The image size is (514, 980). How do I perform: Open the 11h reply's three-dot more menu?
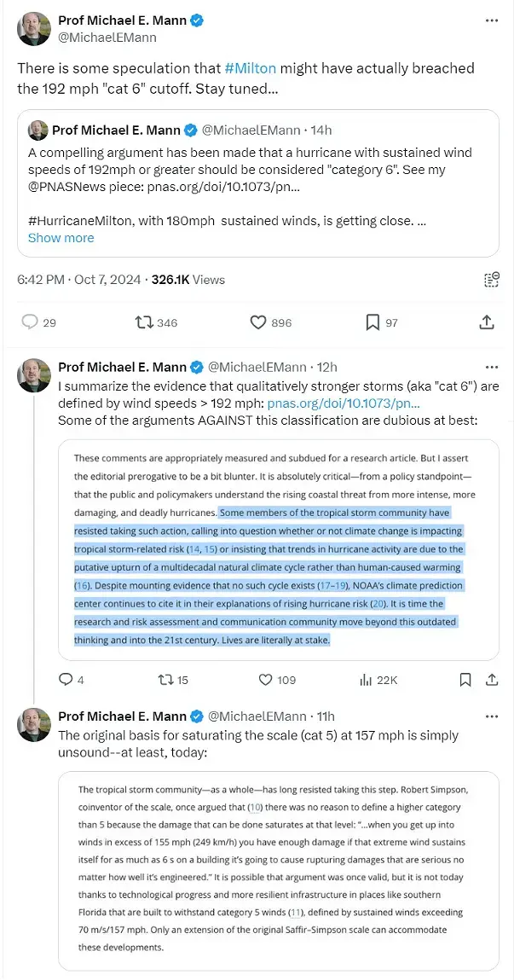tap(491, 716)
